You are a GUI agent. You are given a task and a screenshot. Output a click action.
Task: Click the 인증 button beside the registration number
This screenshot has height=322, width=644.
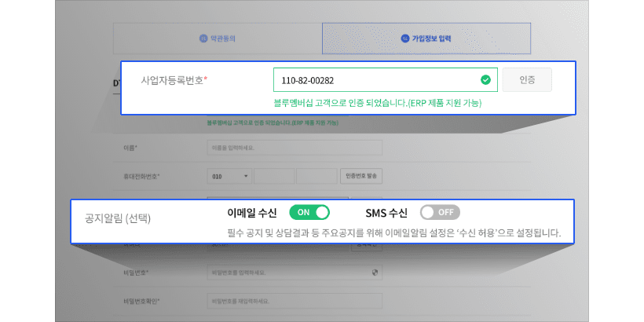pos(527,80)
